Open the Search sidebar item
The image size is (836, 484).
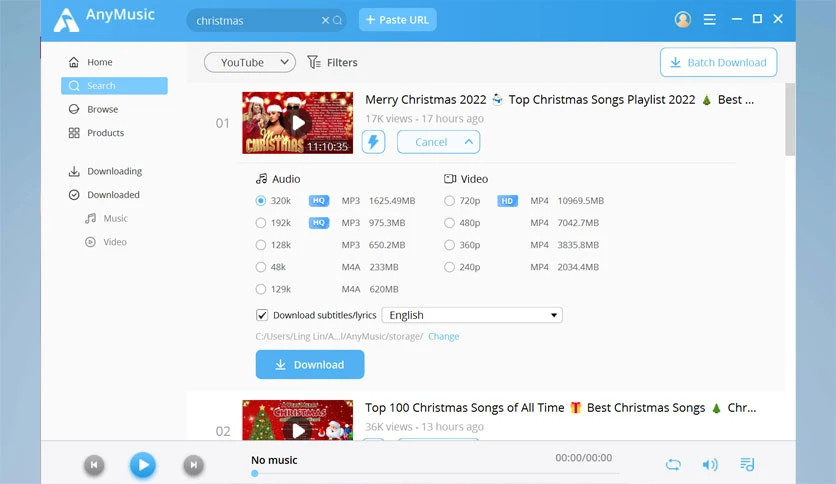click(114, 86)
